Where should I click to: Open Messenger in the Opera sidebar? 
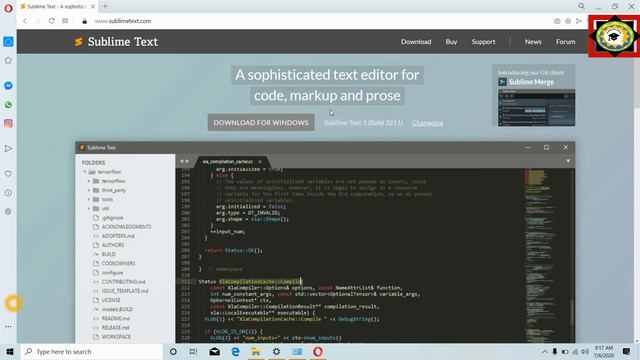click(8, 86)
